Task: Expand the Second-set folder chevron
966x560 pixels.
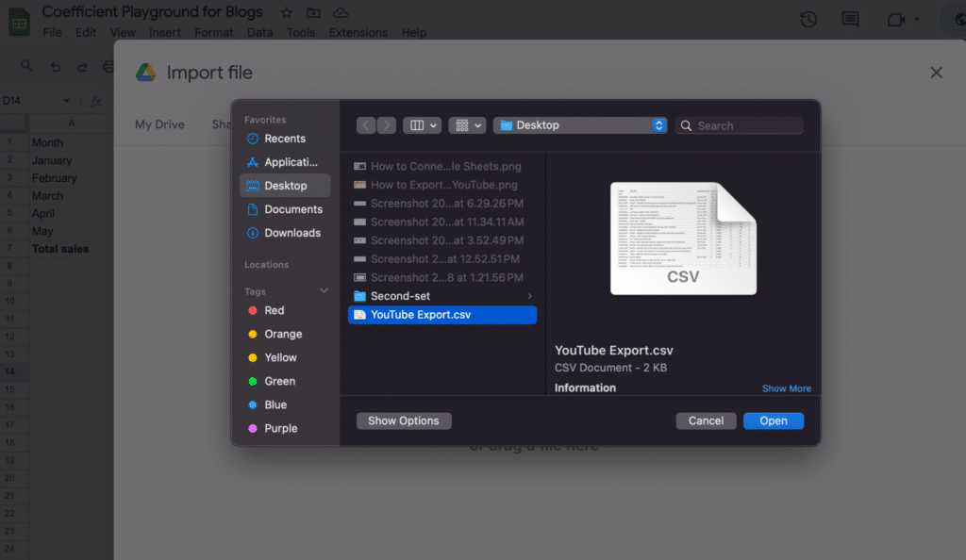Action: click(x=529, y=296)
